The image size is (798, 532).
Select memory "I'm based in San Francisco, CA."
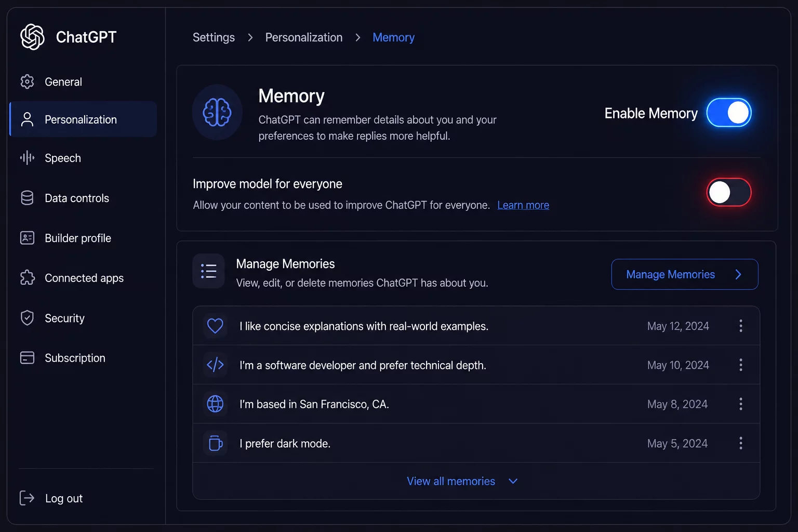[x=476, y=404]
